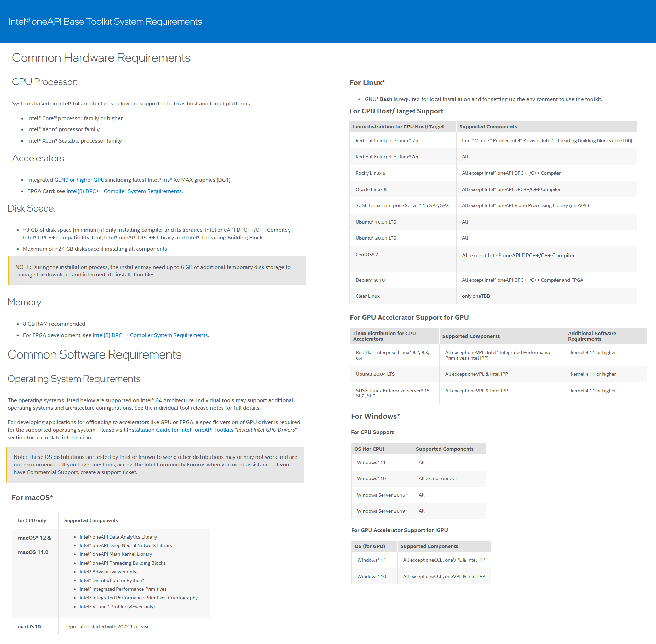Open Installation Guide for Intel oneAPI Toolkits link
This screenshot has width=656, height=644.
coord(180,430)
